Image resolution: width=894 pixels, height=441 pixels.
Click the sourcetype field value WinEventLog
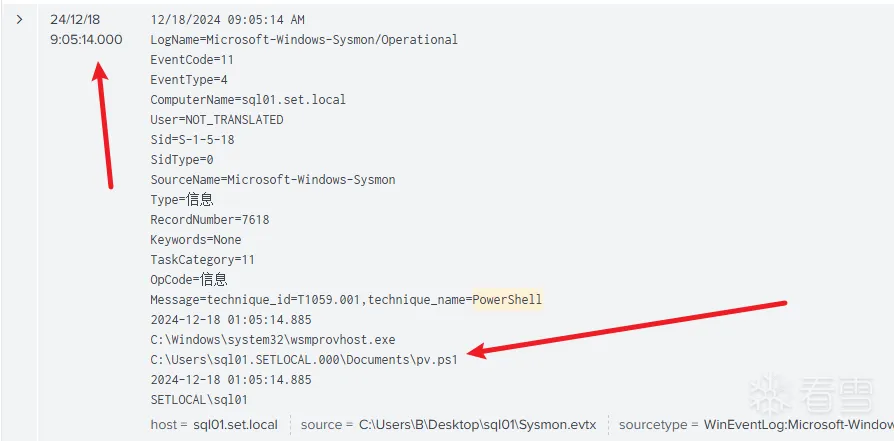click(799, 424)
